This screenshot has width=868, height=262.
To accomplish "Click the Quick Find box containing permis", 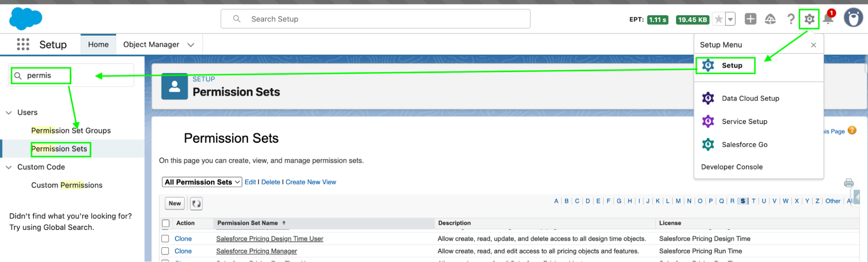I will pyautogui.click(x=72, y=75).
